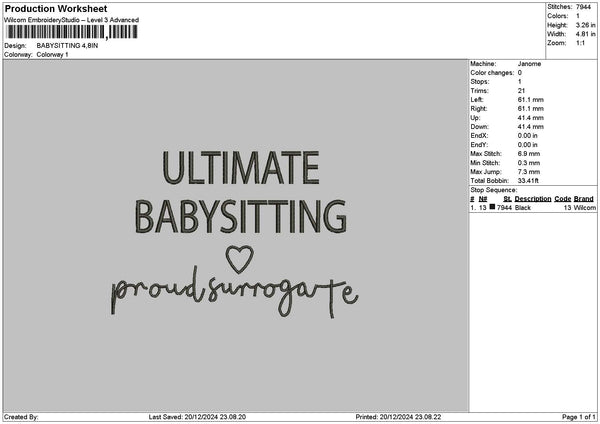Select the BABYSITTING text in the design
Image resolution: width=600 pixels, height=424 pixels.
point(241,217)
